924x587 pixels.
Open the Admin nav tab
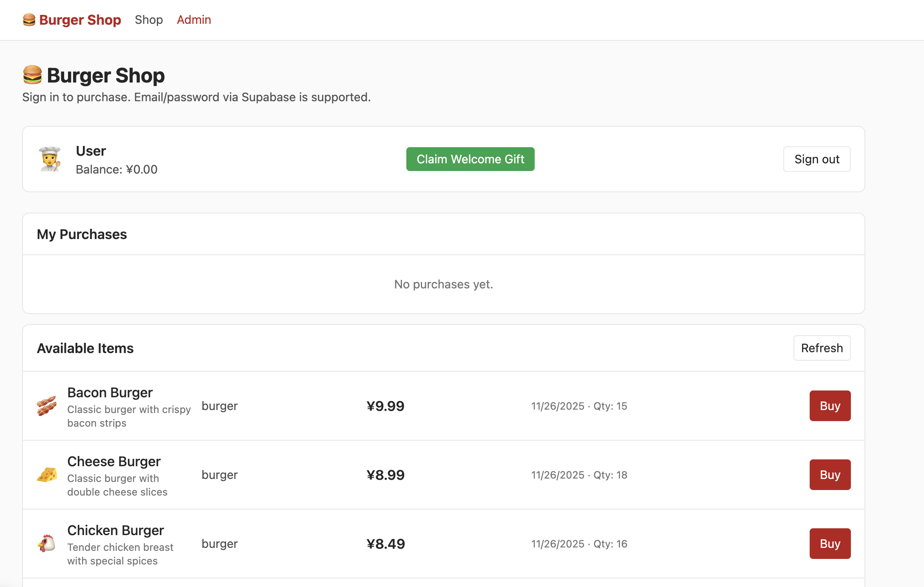click(x=194, y=20)
